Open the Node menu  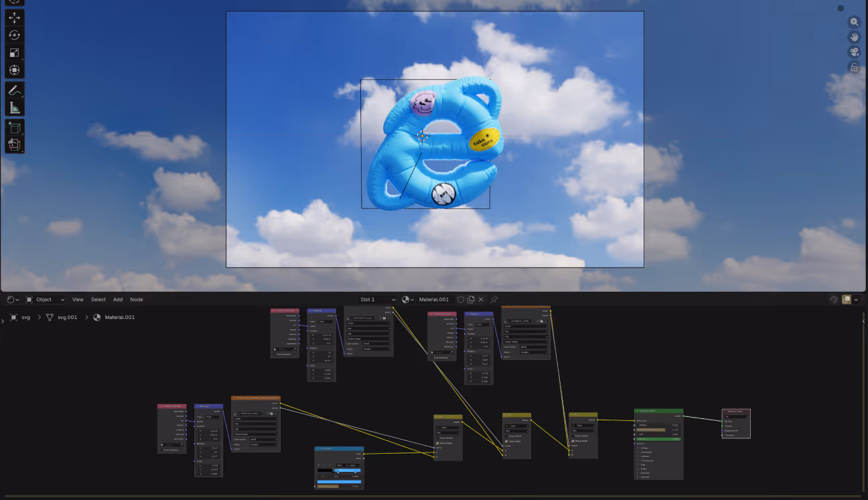[x=137, y=300]
